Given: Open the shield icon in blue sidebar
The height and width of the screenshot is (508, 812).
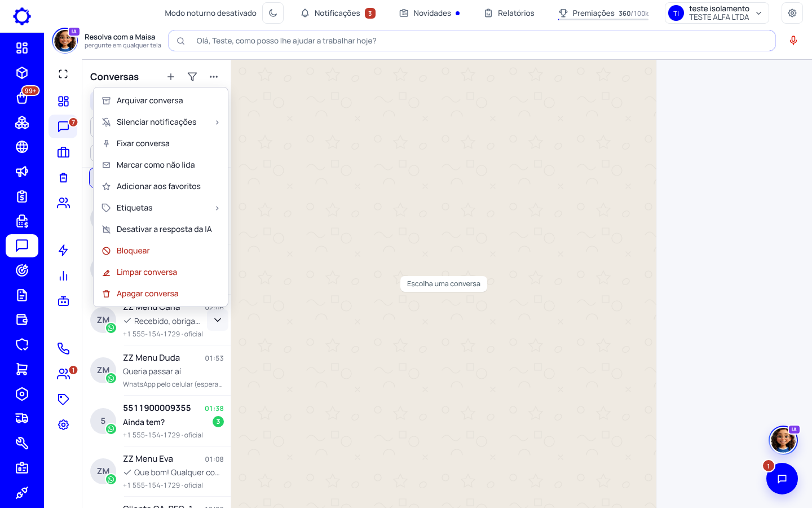Looking at the screenshot, I should pos(22,344).
